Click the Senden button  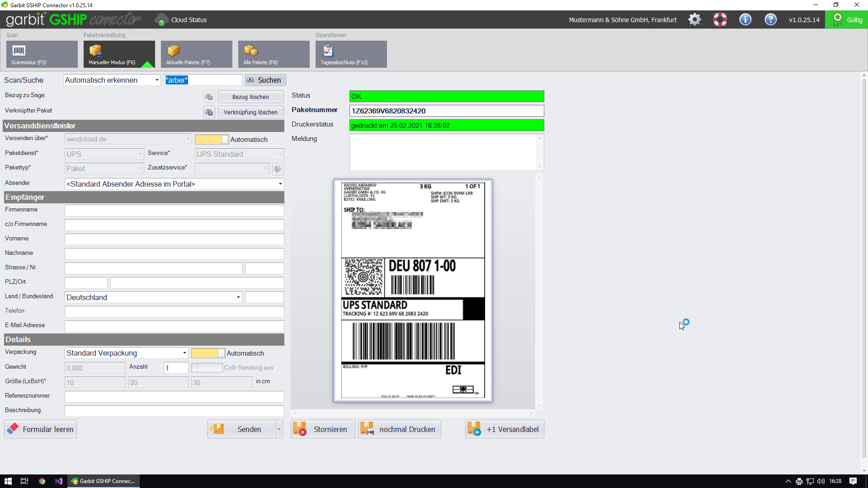pos(242,429)
